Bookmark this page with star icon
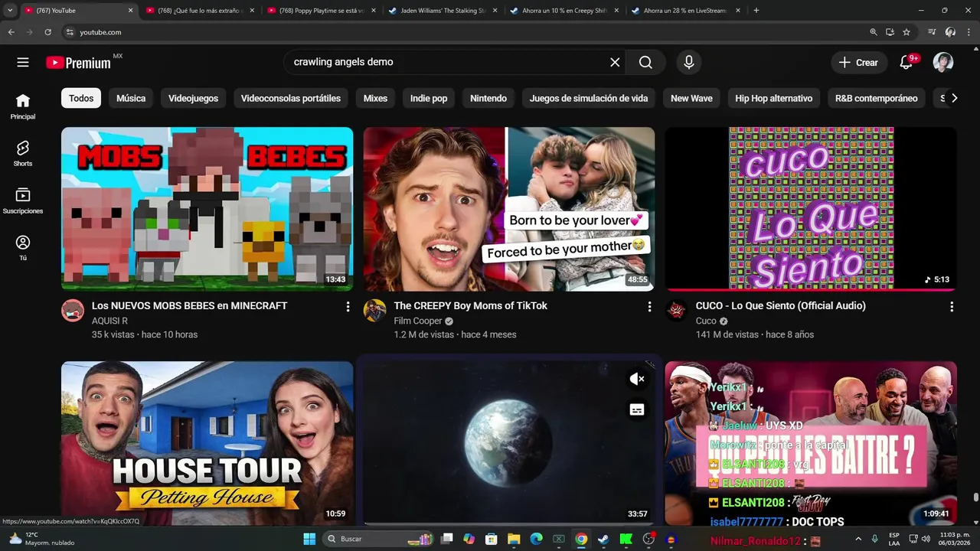Viewport: 980px width, 551px height. 906,32
